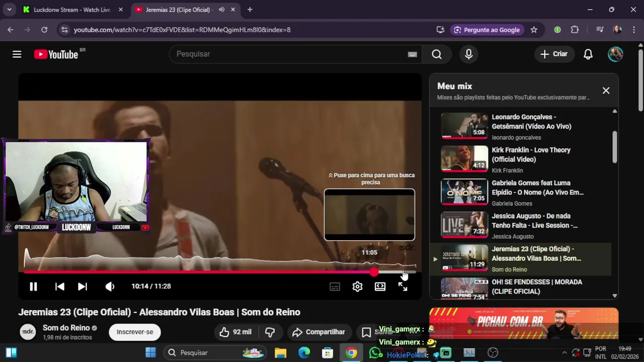Click the Criar create button

(x=554, y=54)
